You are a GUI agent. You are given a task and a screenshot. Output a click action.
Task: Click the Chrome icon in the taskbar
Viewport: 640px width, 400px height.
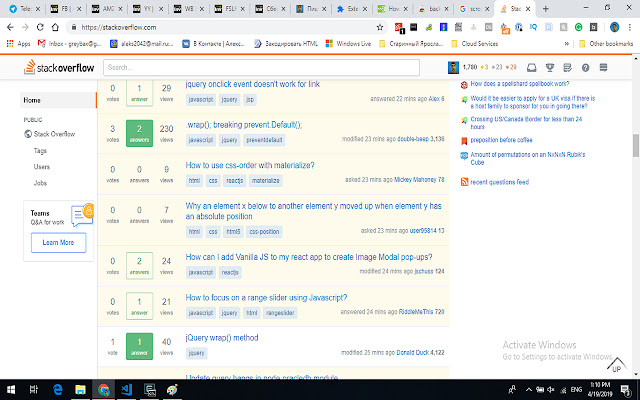(x=103, y=390)
